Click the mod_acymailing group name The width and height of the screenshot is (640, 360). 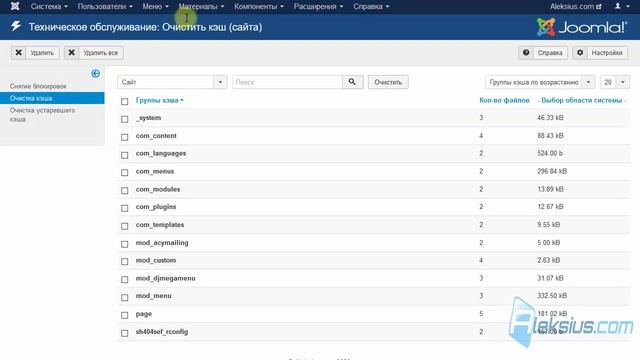click(x=162, y=242)
